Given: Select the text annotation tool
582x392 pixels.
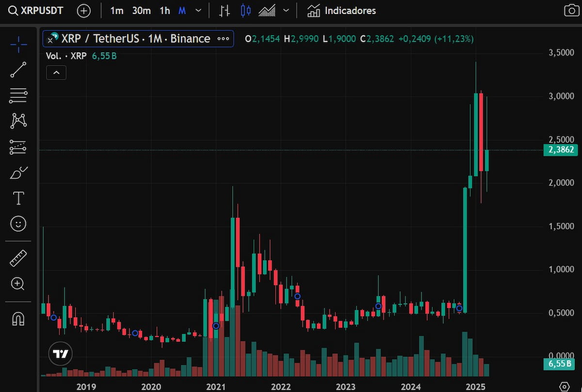Looking at the screenshot, I should pos(18,198).
